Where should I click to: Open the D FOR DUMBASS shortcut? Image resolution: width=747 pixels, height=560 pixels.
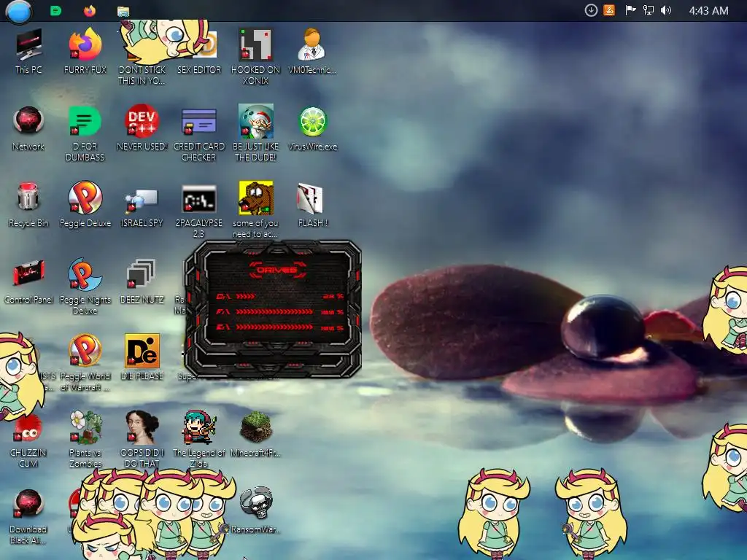tap(85, 133)
